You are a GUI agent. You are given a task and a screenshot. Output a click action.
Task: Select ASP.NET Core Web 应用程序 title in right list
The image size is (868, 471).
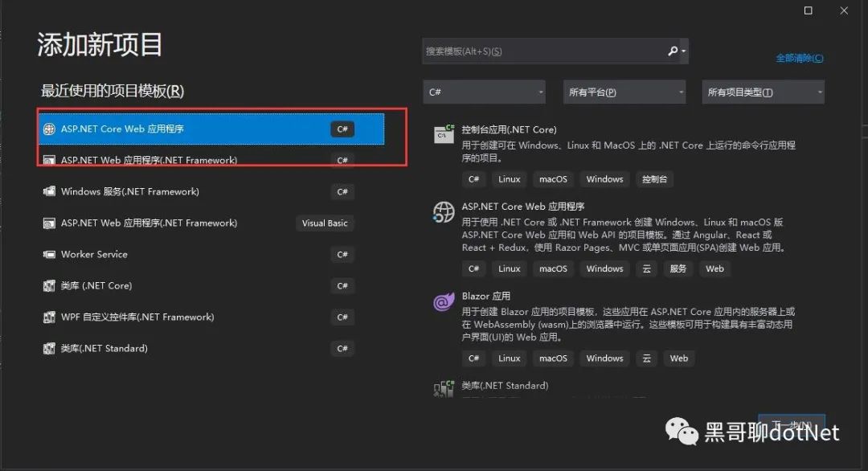[x=523, y=207]
